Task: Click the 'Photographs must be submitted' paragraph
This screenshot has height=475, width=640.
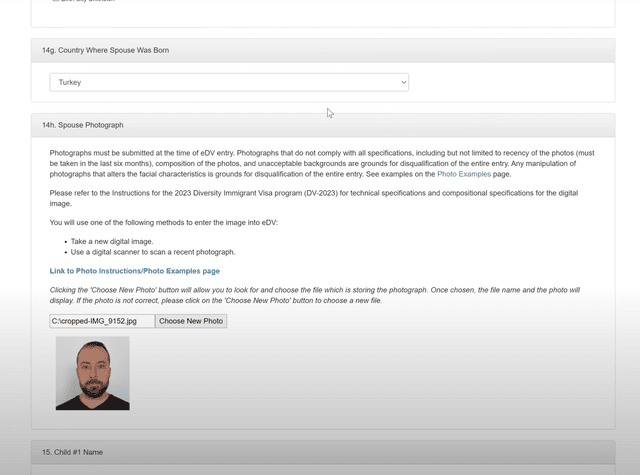Action: pos(322,164)
